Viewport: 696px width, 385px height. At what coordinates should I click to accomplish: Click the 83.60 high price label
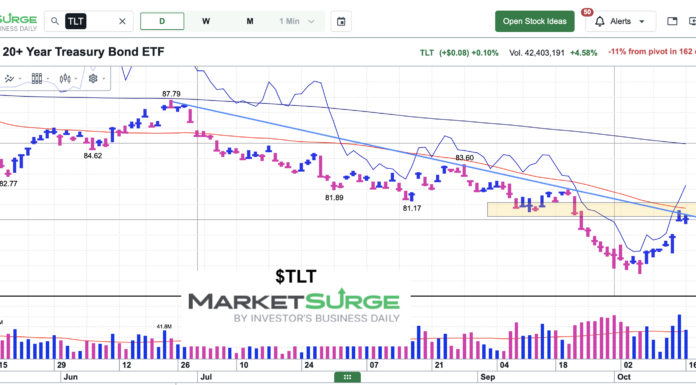(464, 158)
